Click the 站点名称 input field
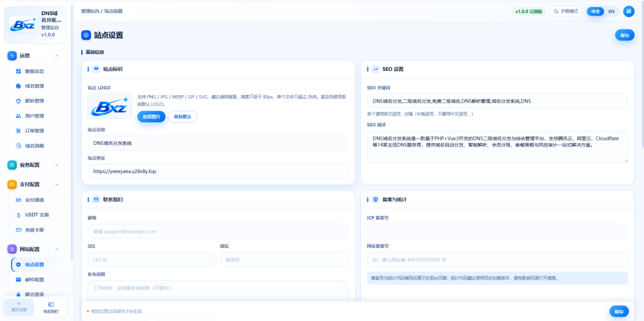The image size is (644, 321). [x=218, y=143]
